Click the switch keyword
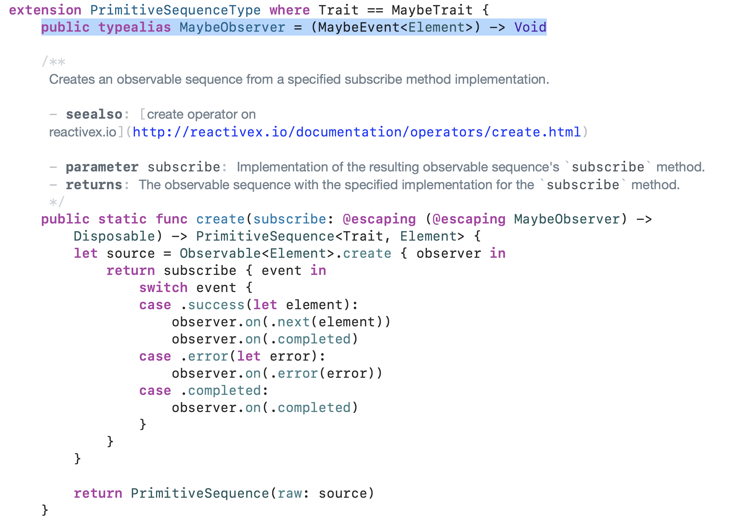Image resolution: width=756 pixels, height=532 pixels. point(163,288)
